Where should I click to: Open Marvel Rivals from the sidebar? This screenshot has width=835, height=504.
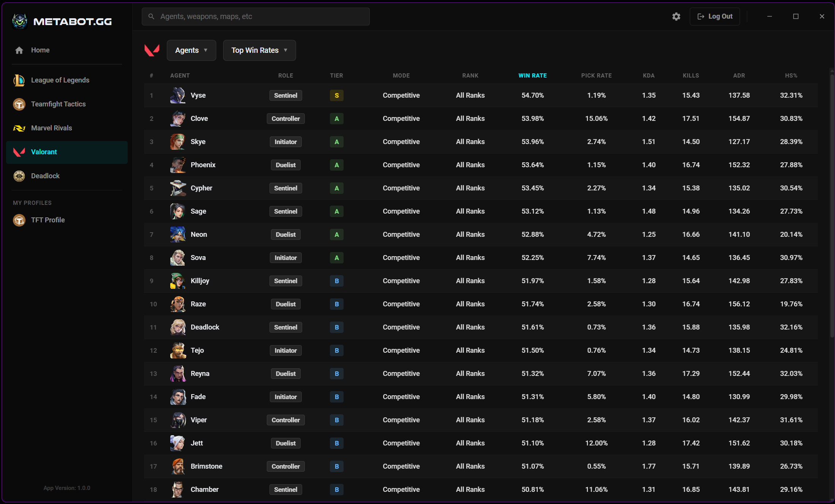click(x=52, y=128)
